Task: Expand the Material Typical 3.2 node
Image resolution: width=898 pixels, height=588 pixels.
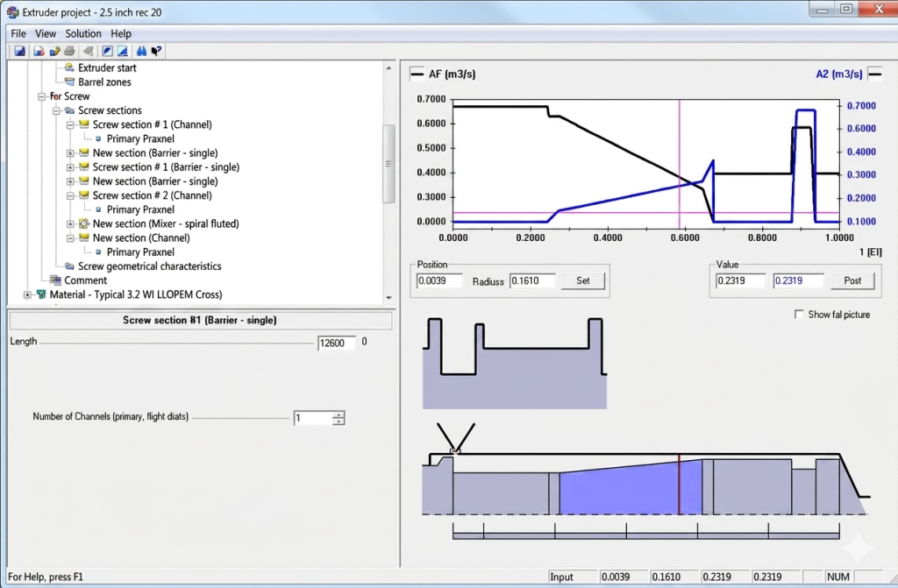Action: [27, 294]
